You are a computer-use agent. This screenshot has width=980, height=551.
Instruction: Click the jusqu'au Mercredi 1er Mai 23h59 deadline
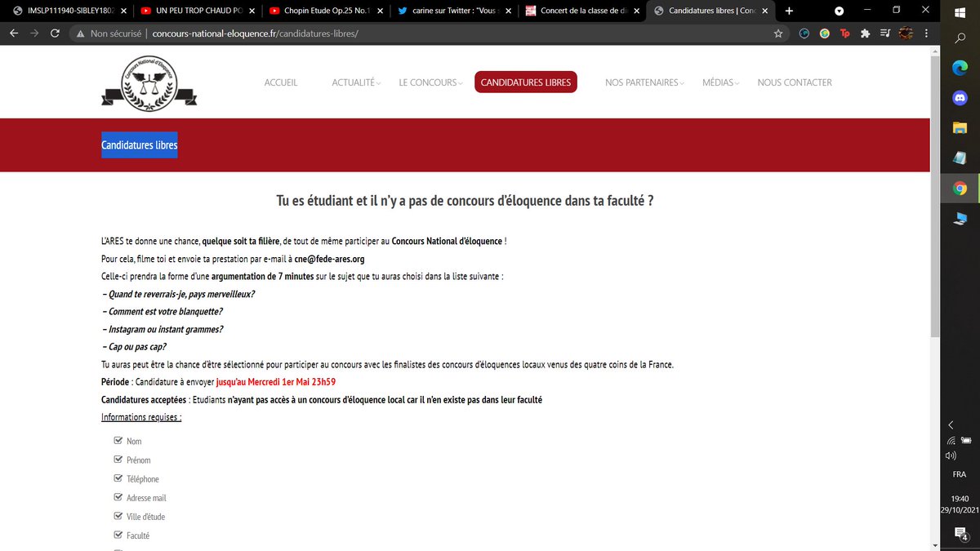[x=276, y=381]
